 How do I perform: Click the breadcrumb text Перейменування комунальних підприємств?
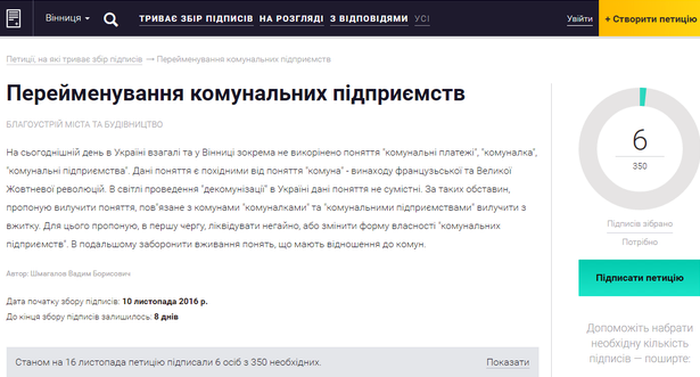tap(244, 59)
